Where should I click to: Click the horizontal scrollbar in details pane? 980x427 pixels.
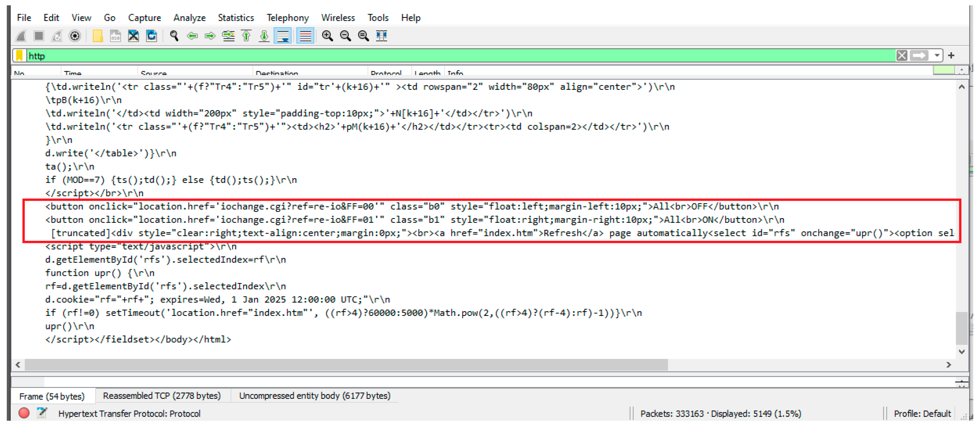346,365
